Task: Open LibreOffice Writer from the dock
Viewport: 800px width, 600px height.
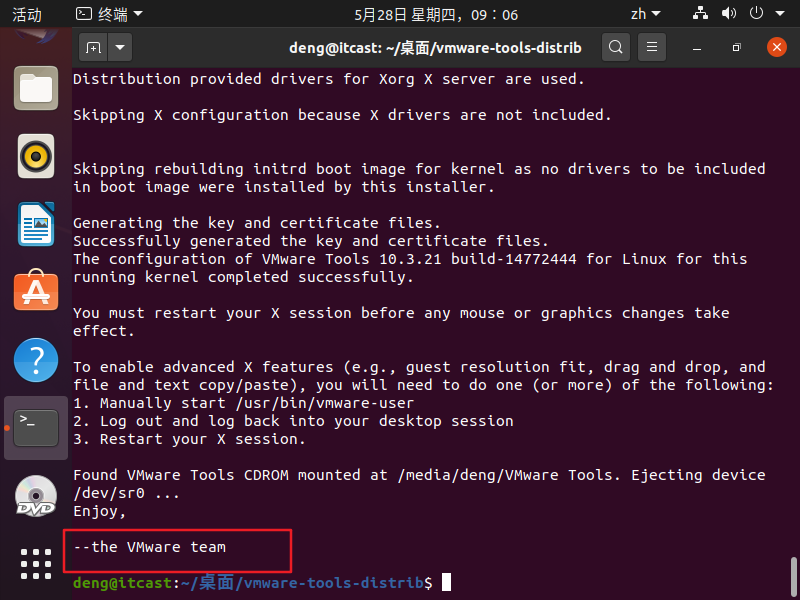Action: [x=36, y=224]
